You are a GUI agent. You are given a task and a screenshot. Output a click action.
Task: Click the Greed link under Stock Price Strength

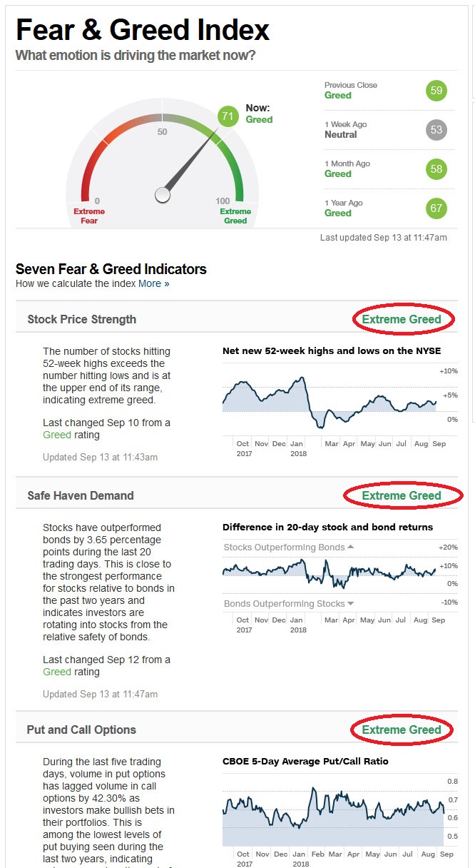click(x=57, y=435)
